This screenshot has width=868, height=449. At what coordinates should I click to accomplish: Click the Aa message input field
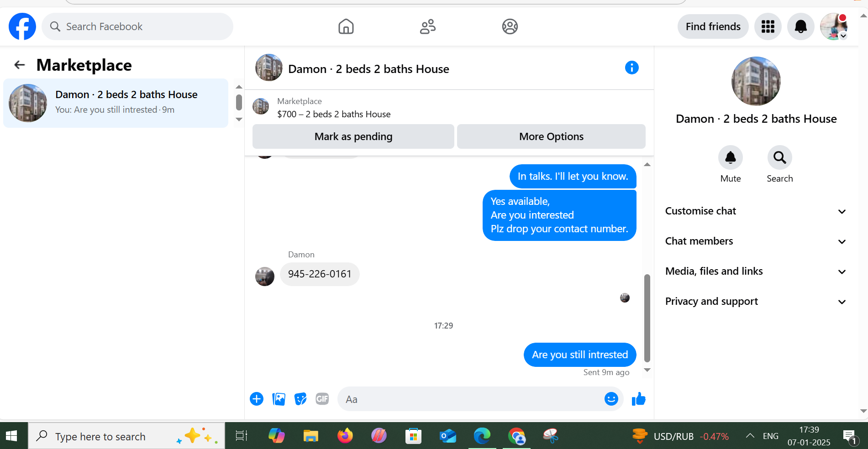coord(470,399)
